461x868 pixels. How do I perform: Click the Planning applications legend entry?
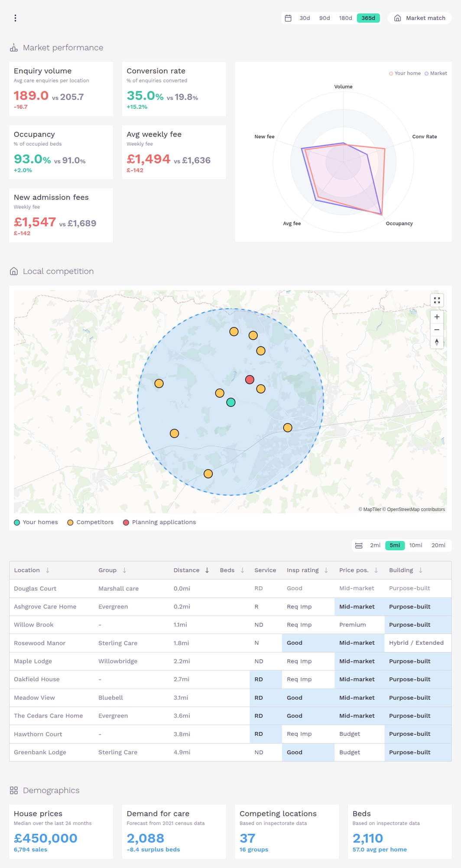(159, 522)
